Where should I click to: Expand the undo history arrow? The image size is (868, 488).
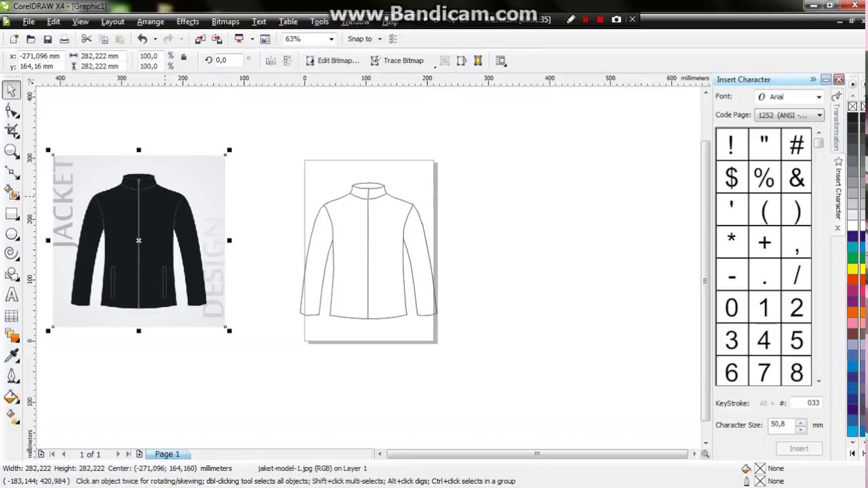coord(155,39)
